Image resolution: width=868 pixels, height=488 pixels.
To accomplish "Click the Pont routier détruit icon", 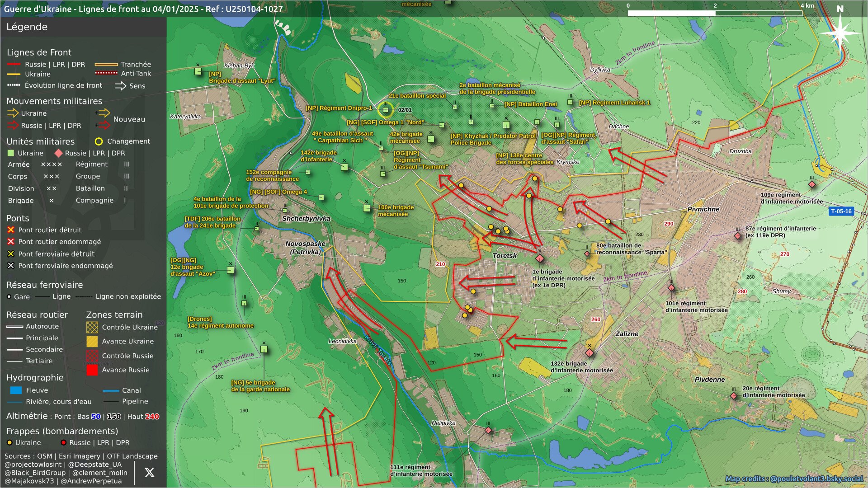I will 11,230.
